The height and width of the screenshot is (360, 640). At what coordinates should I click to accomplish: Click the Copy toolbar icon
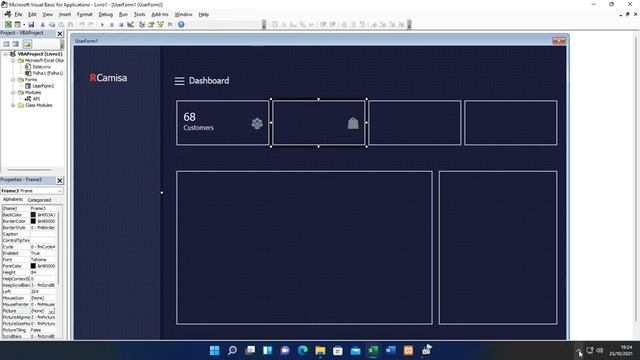click(x=52, y=24)
